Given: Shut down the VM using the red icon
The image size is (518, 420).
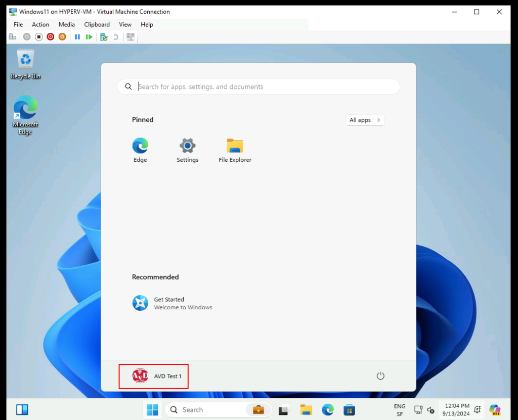Looking at the screenshot, I should [51, 37].
